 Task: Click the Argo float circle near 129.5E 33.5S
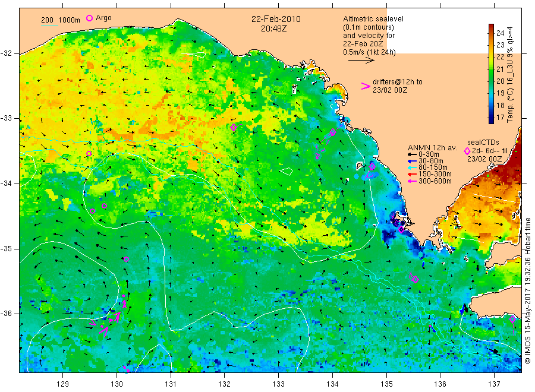pos(89,153)
